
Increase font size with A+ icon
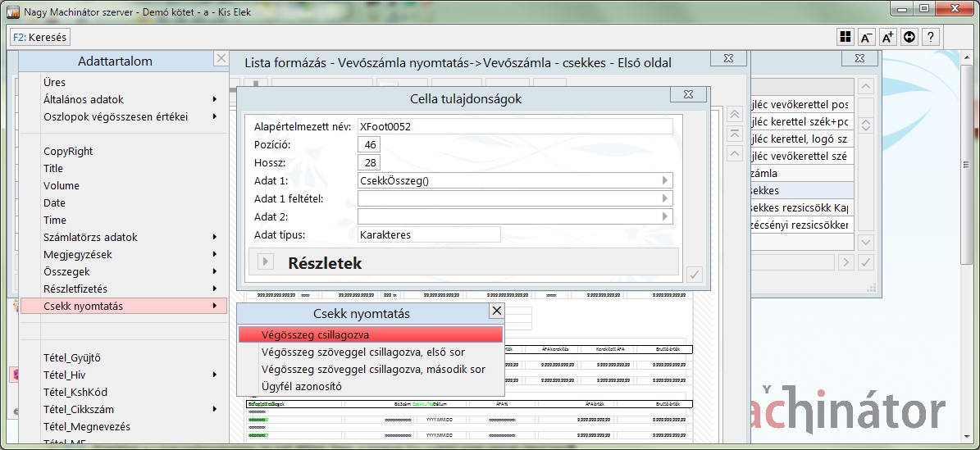click(888, 38)
